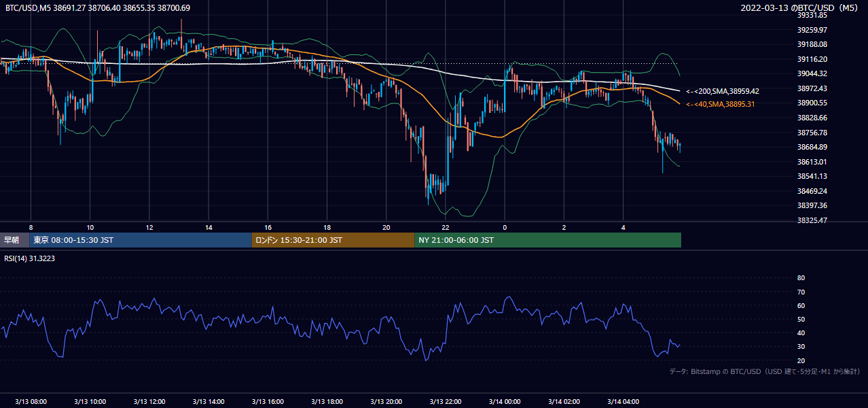Select the ロンドン 15:30-21:00 JST session bar
Image resolution: width=868 pixels, height=408 pixels.
(x=333, y=240)
